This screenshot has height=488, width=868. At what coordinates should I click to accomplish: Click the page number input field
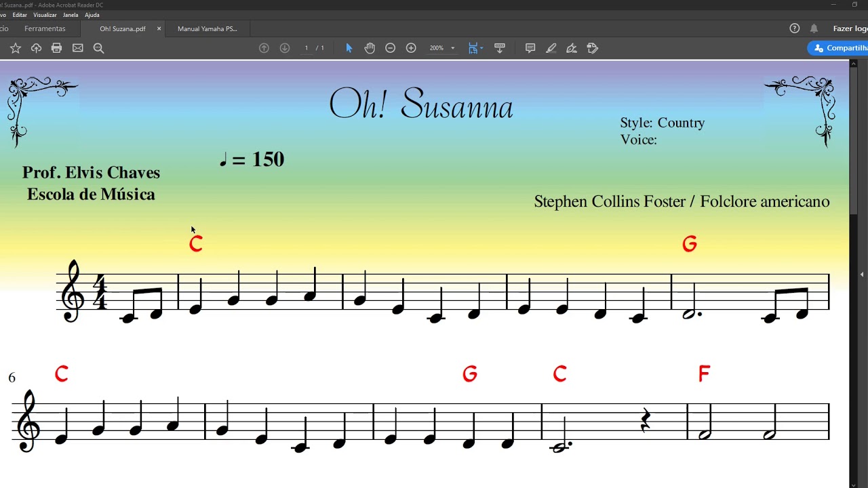point(307,48)
